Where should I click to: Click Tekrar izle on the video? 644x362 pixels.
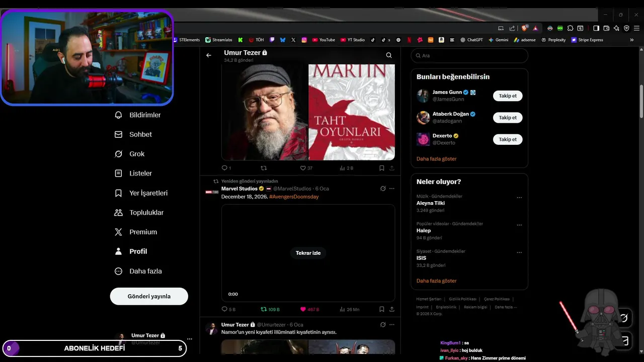click(308, 253)
